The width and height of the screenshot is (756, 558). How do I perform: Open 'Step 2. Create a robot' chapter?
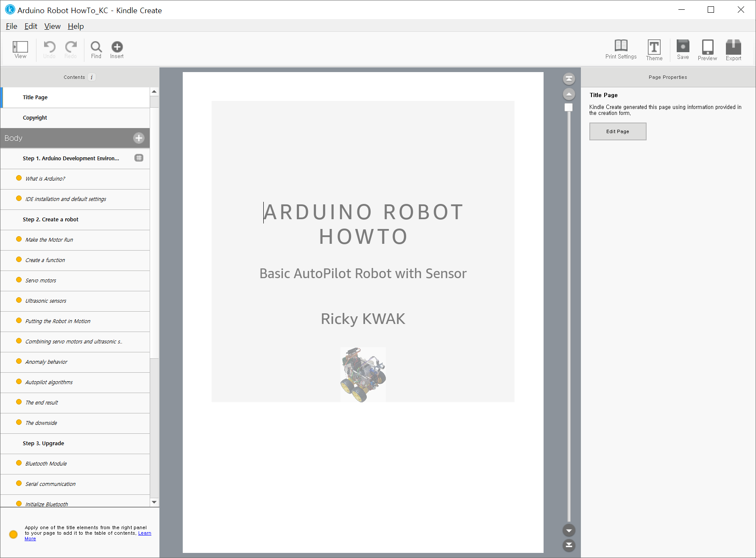pyautogui.click(x=75, y=220)
